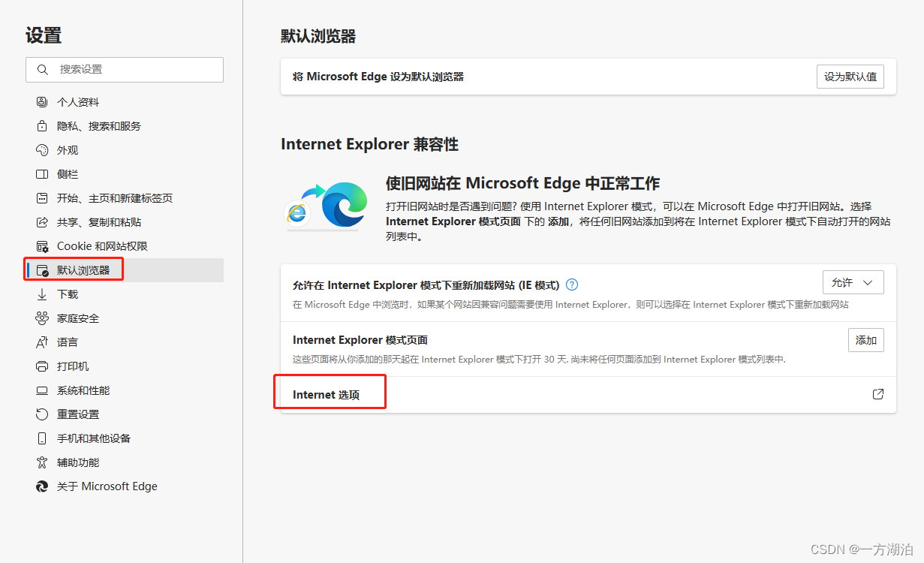Go to 辅助功能 settings
The image size is (924, 563).
click(x=125, y=462)
